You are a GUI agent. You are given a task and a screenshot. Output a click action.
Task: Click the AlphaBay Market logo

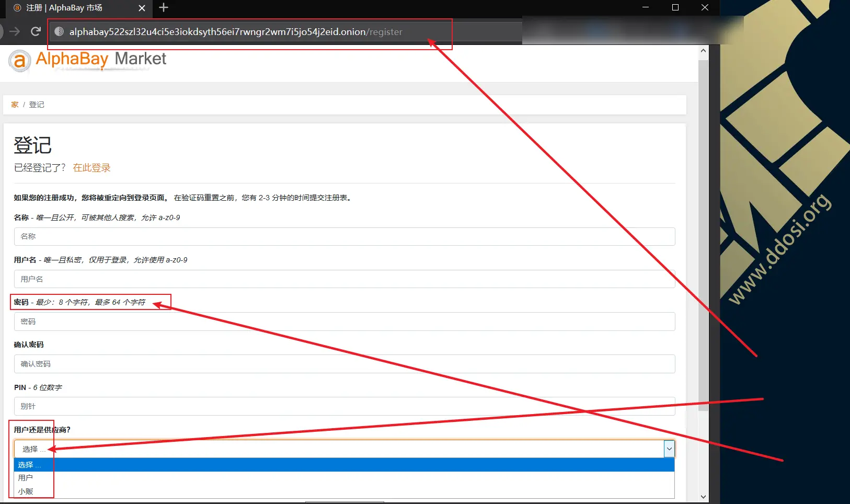click(x=87, y=60)
